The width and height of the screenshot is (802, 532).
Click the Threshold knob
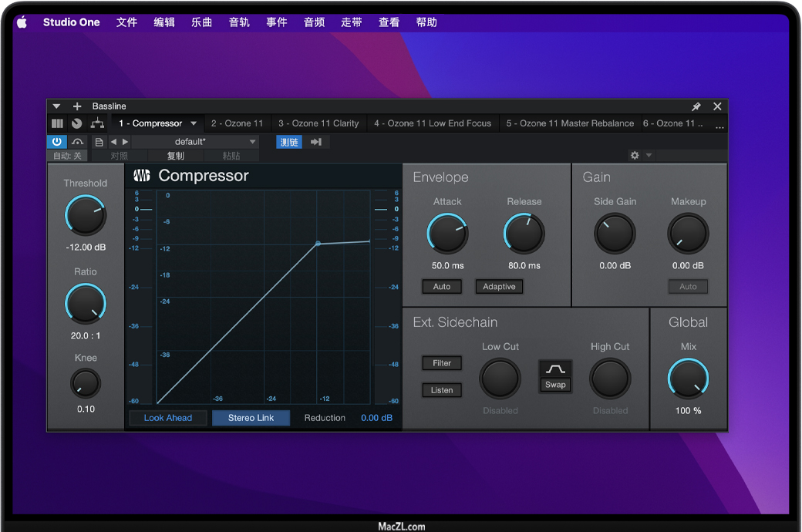click(x=86, y=215)
